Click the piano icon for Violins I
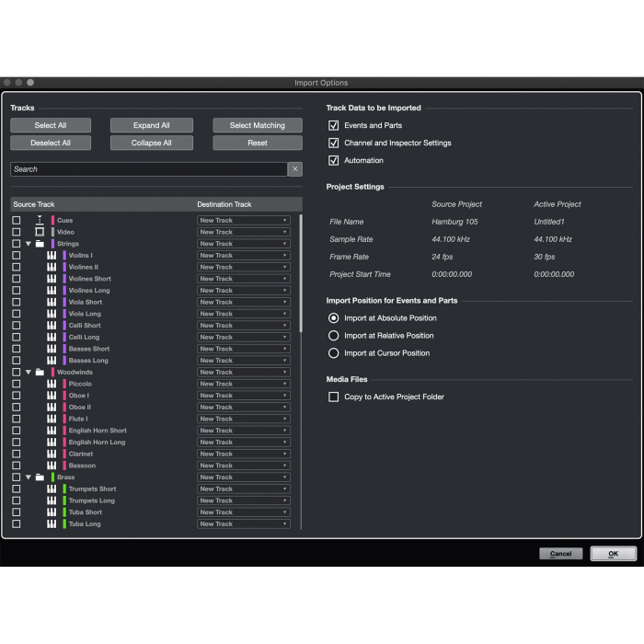This screenshot has height=644, width=644. coord(52,256)
